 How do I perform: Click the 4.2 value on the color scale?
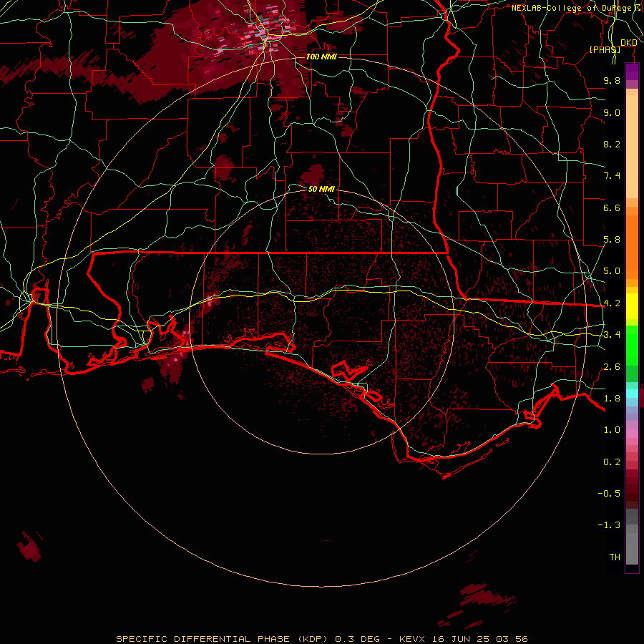point(612,303)
